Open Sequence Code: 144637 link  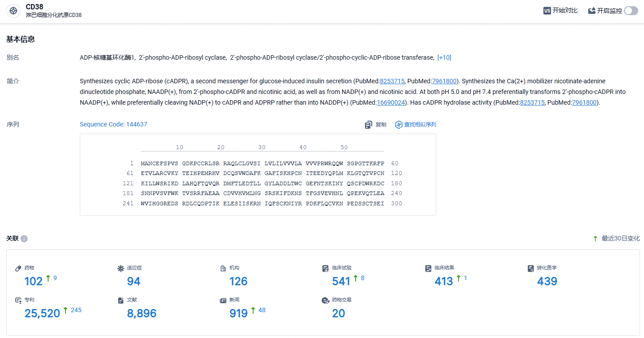113,124
